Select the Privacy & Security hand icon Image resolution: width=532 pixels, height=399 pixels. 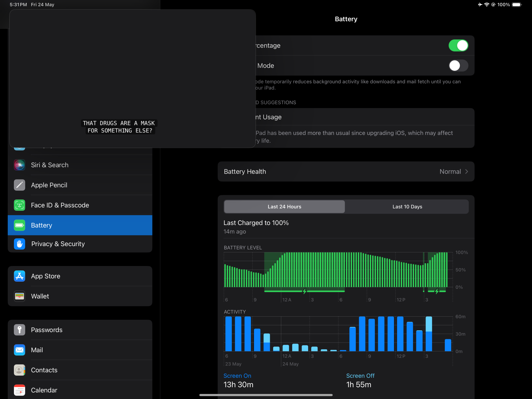click(19, 244)
